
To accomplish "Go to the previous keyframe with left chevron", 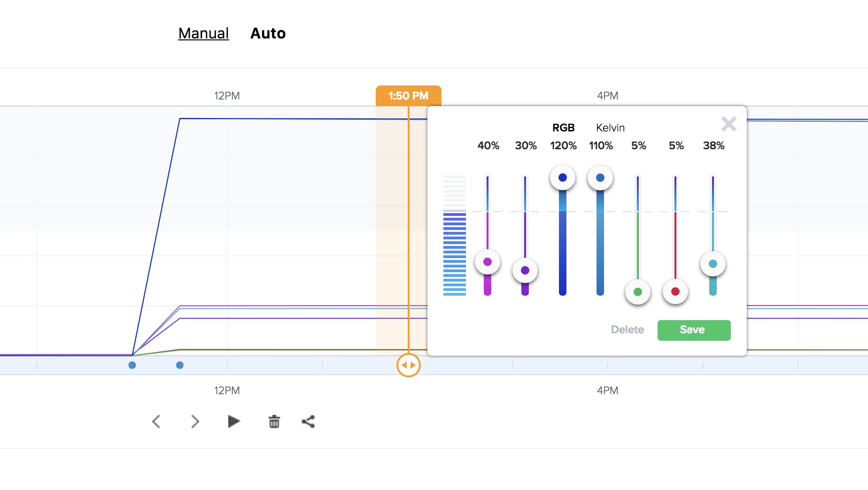I will [x=156, y=421].
